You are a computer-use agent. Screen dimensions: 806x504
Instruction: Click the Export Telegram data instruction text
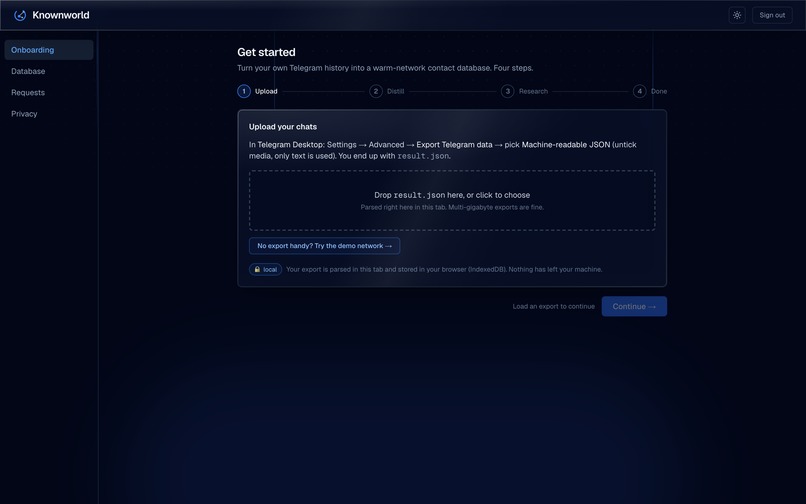454,145
